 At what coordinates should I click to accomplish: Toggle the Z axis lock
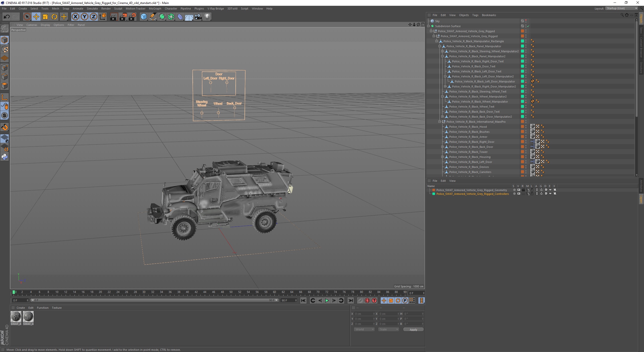pos(94,17)
